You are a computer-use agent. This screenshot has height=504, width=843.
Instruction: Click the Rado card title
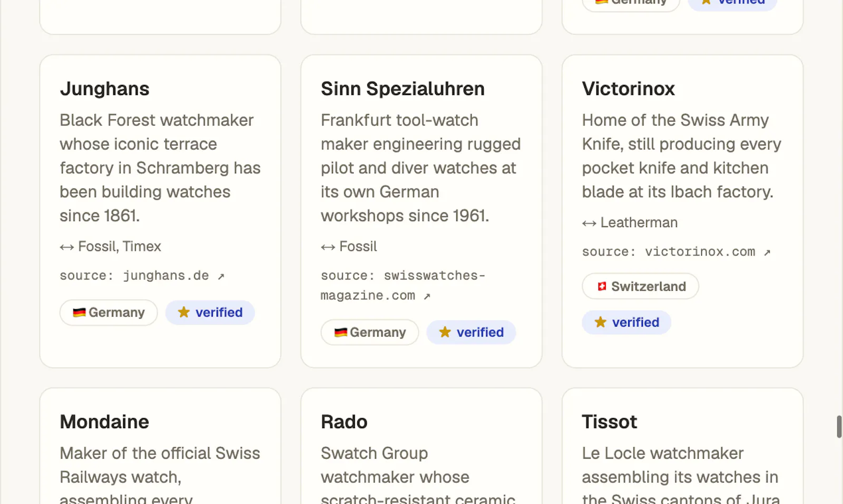click(x=344, y=422)
